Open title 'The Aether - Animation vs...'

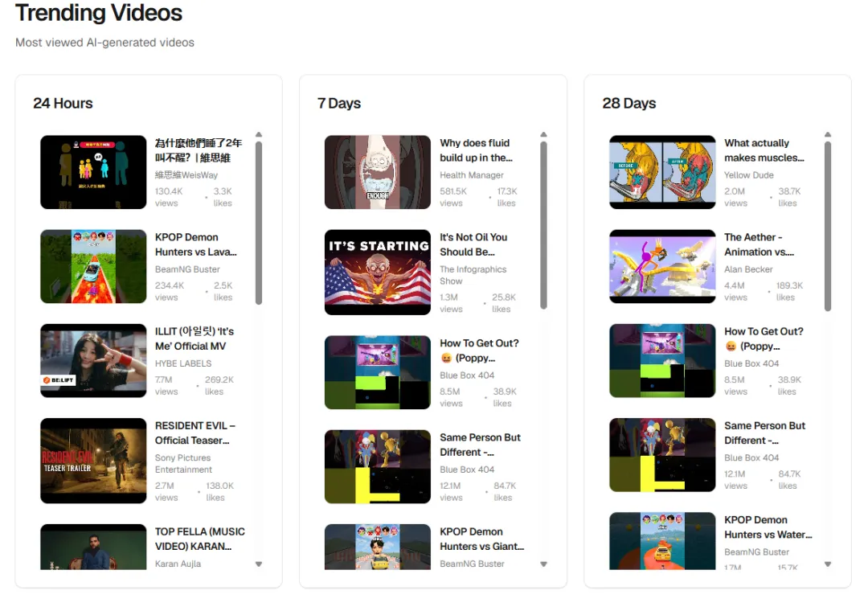(x=759, y=244)
